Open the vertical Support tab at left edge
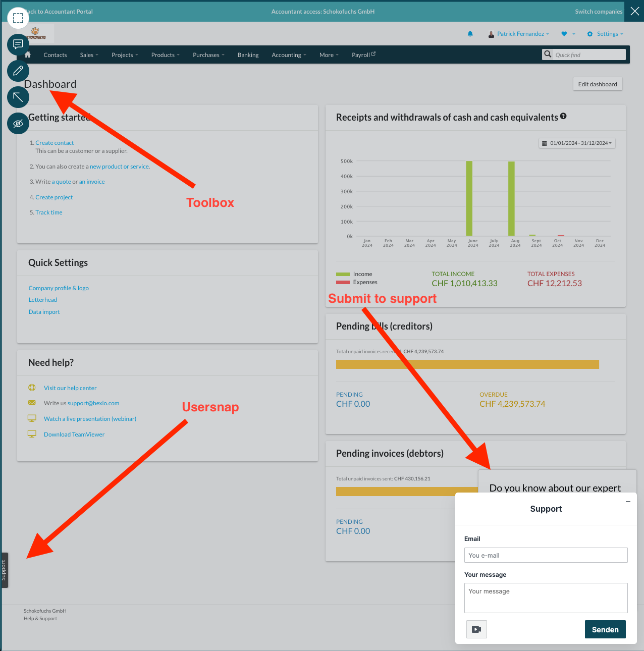Image resolution: width=644 pixels, height=651 pixels. point(4,570)
